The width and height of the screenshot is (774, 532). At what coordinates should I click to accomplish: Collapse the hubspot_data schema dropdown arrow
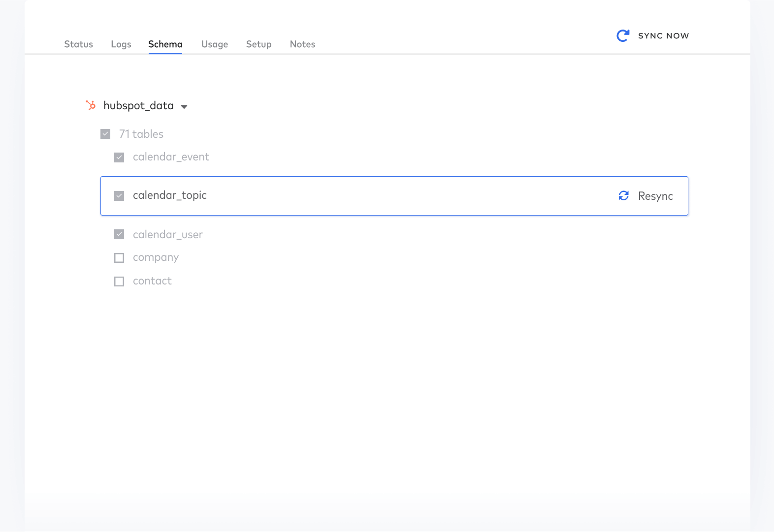point(184,107)
